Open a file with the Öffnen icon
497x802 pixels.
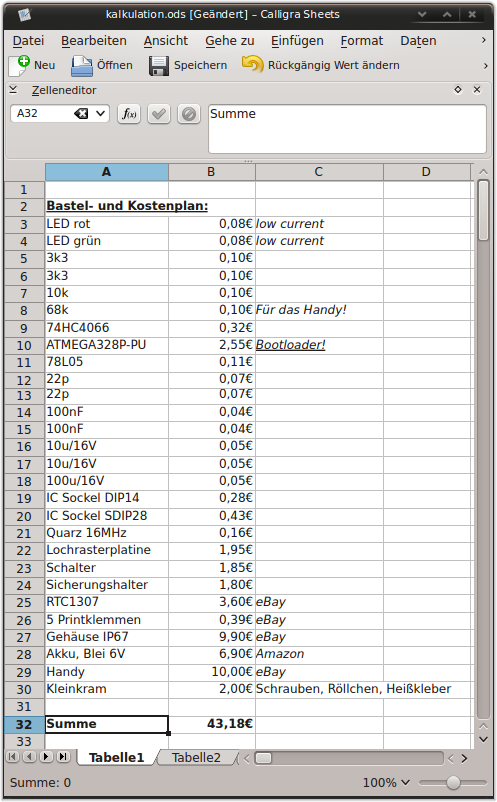(81, 65)
